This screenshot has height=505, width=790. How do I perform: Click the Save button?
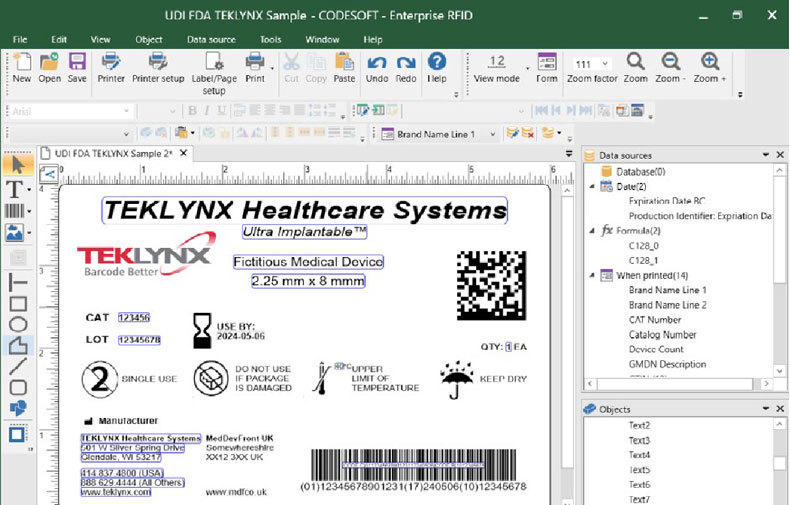pos(77,68)
